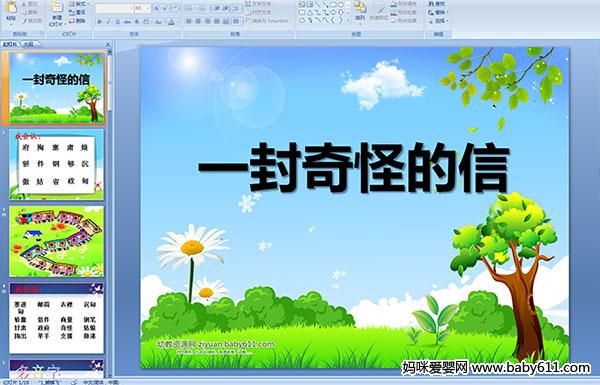Switch to the Outline pane tab

[x=28, y=44]
